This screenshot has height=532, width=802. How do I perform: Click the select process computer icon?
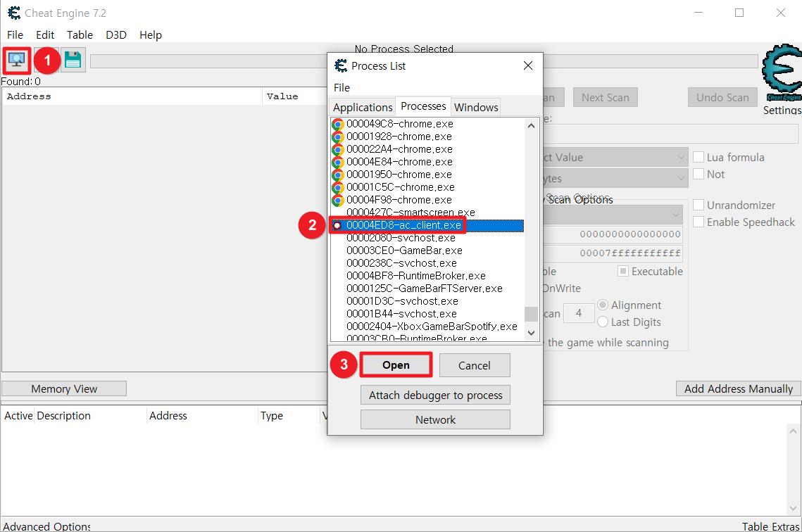[x=17, y=61]
